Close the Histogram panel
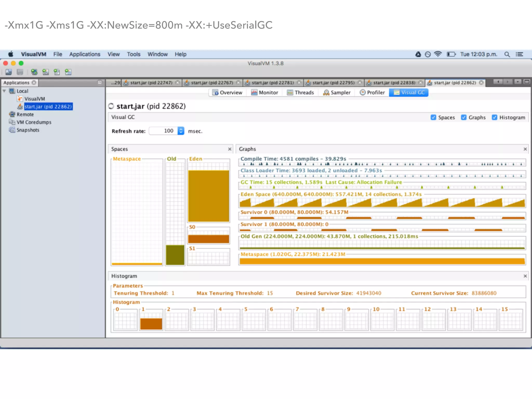The width and height of the screenshot is (532, 399). click(525, 276)
